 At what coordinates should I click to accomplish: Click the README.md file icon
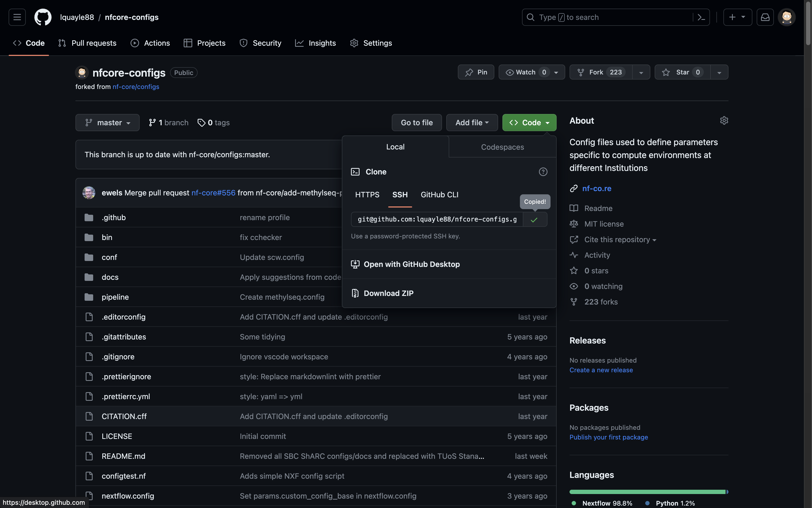tap(89, 456)
